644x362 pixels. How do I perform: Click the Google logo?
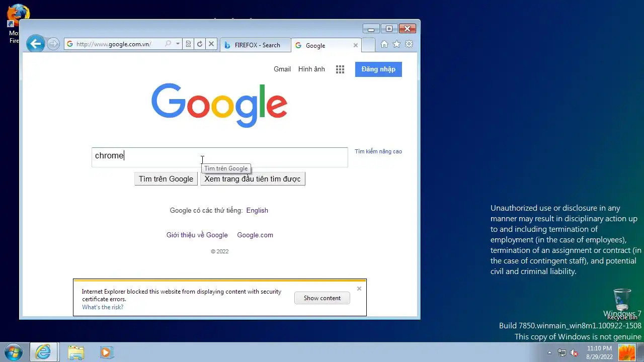[x=219, y=105]
